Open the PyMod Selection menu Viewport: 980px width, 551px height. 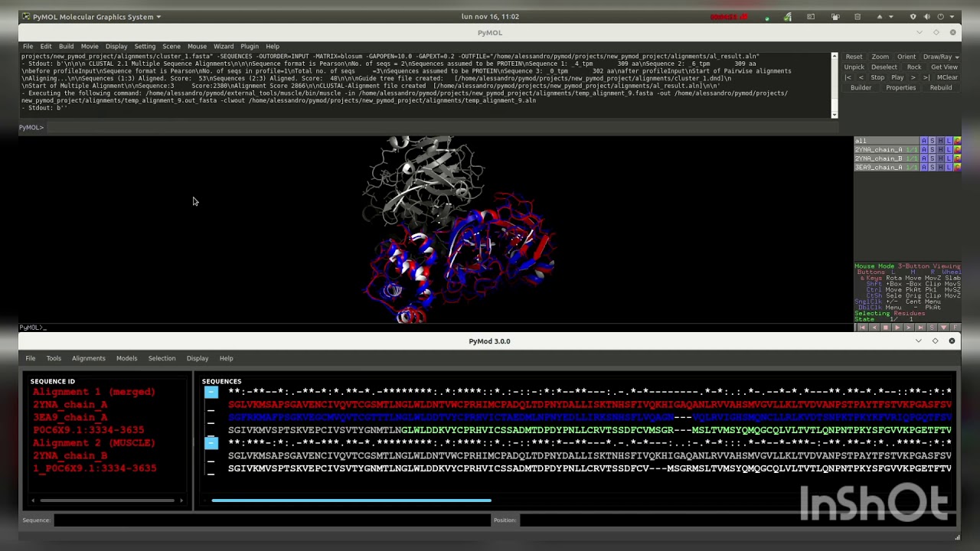[162, 358]
